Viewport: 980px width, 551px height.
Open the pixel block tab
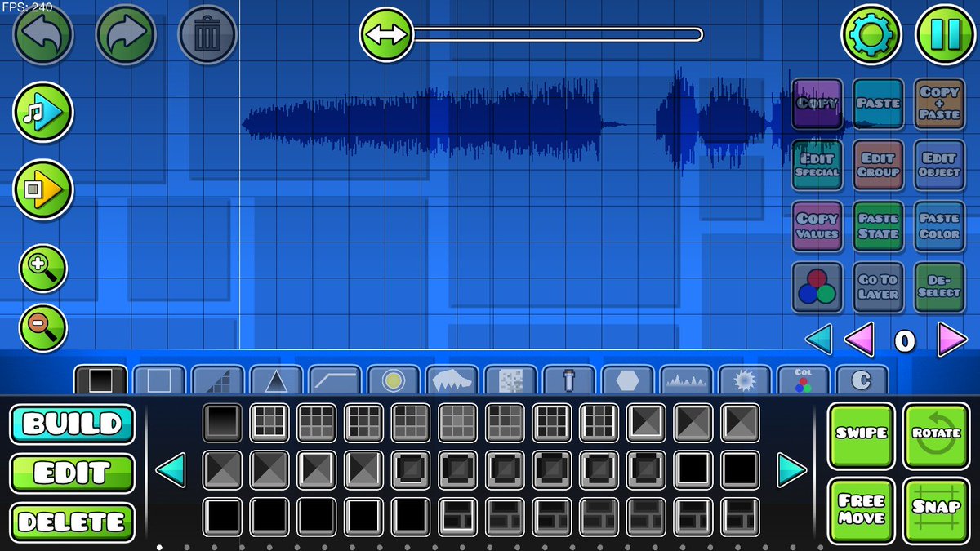[510, 380]
